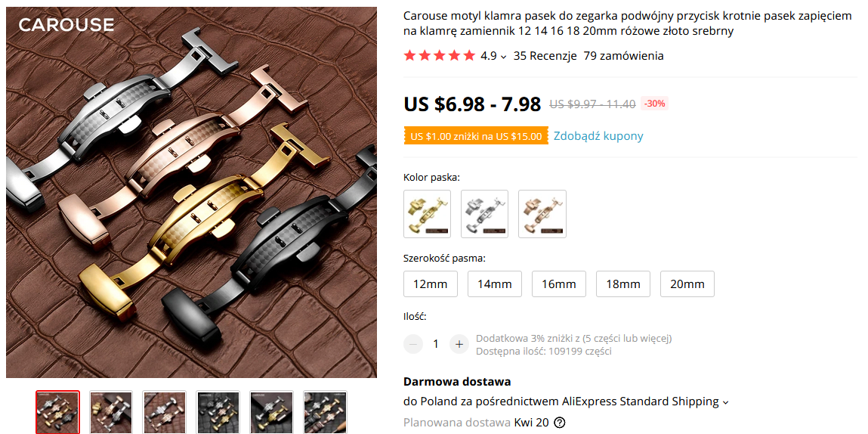Select the second thumbnail, rose gold clasp

[111, 412]
